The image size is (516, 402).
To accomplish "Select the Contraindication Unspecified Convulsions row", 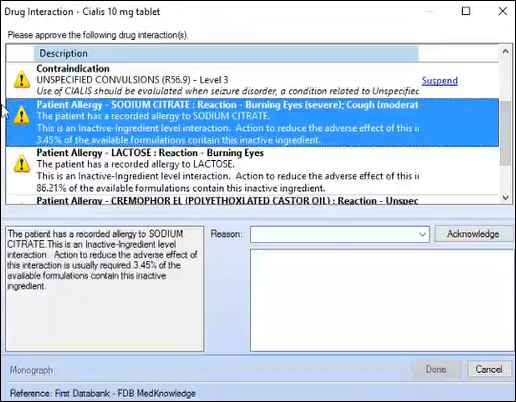I will [x=252, y=80].
